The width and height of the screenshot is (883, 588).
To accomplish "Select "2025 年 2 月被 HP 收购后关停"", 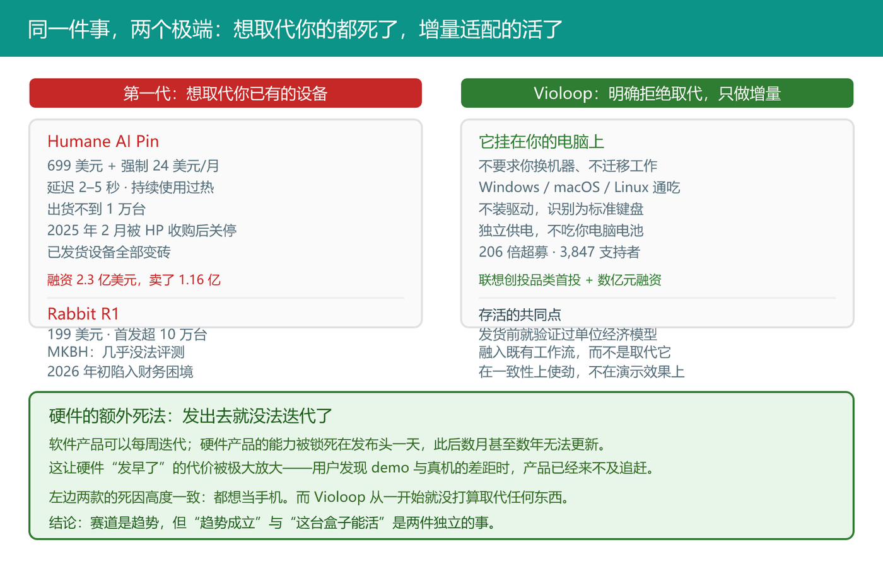I will click(x=142, y=231).
